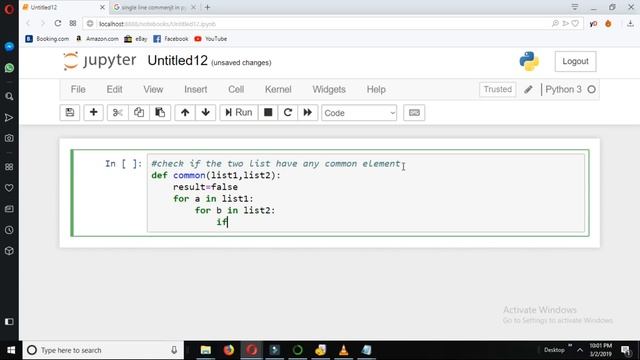Restart the kernel icon
This screenshot has width=640, height=360.
pyautogui.click(x=288, y=113)
